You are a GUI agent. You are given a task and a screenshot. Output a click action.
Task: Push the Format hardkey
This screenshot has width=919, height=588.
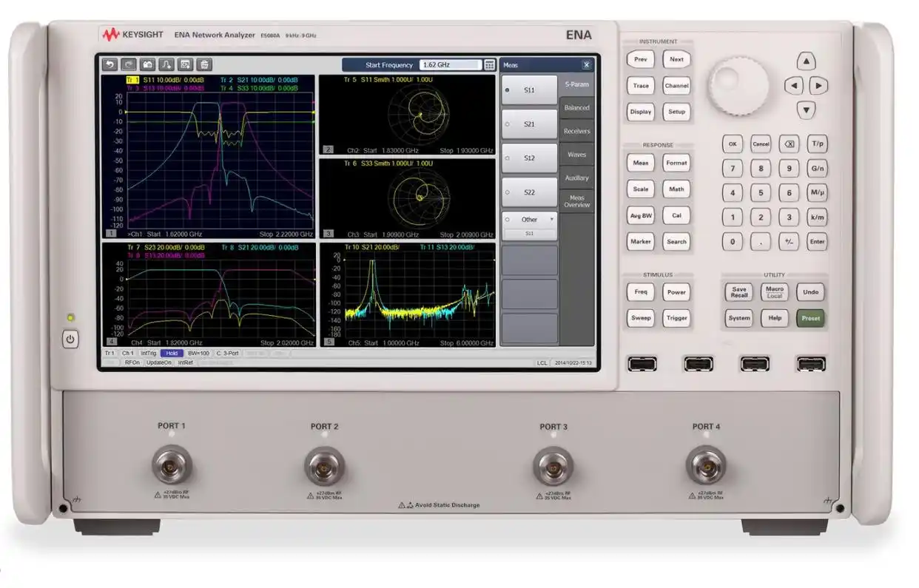click(676, 163)
